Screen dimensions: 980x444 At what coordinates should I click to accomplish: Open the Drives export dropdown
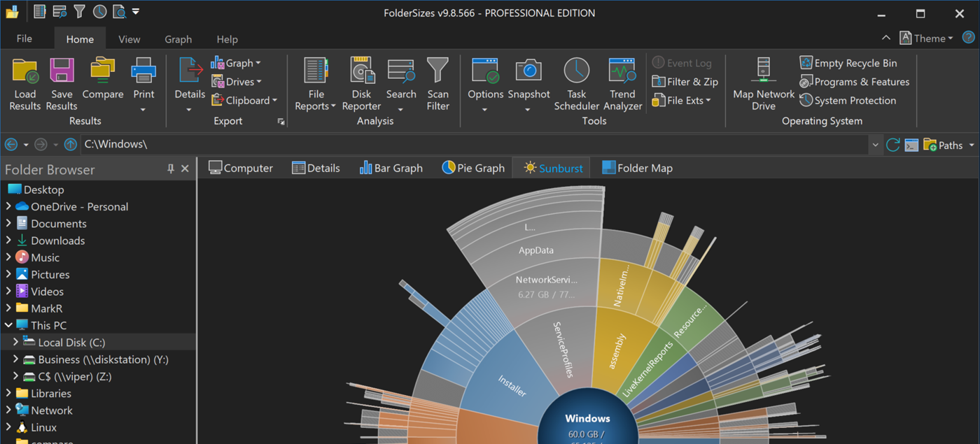(237, 82)
